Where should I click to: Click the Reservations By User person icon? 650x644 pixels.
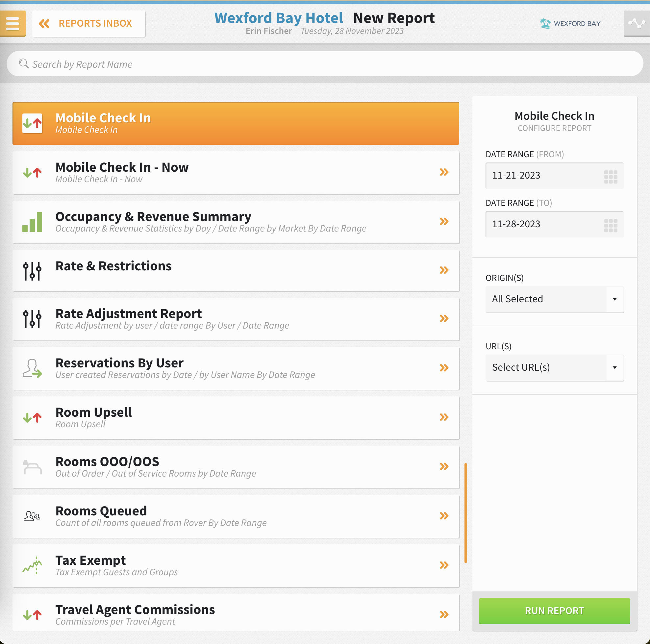pyautogui.click(x=32, y=368)
